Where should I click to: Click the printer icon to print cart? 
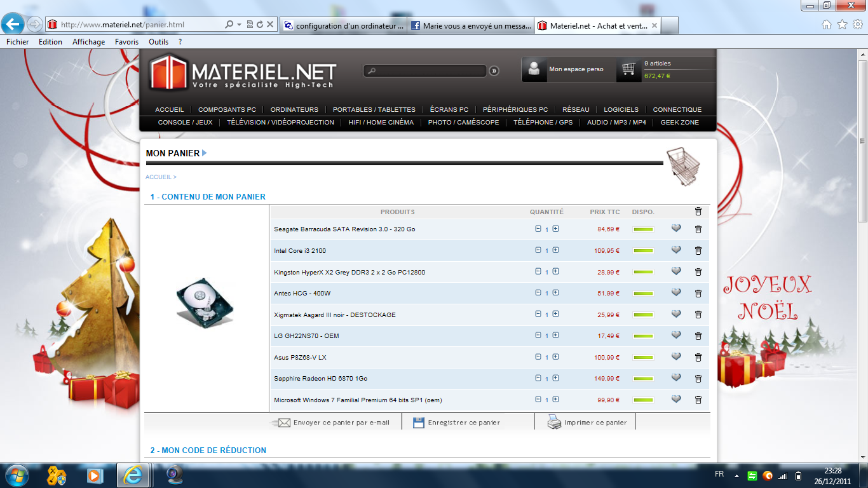[x=554, y=423]
